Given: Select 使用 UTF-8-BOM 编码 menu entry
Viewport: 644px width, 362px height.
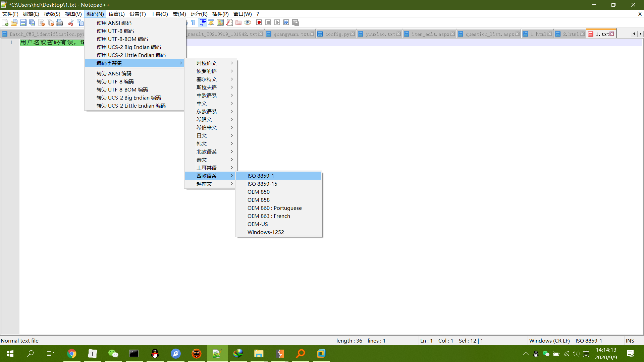Looking at the screenshot, I should (135, 39).
